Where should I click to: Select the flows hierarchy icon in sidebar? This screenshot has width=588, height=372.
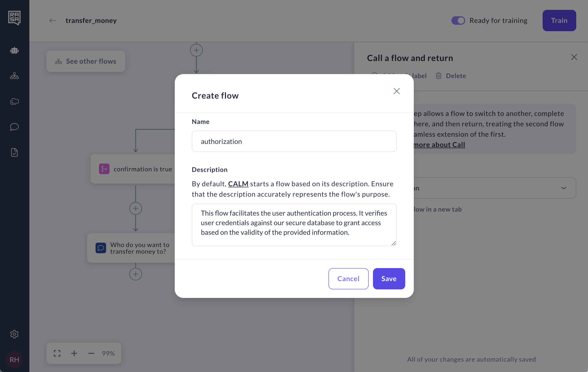(14, 76)
